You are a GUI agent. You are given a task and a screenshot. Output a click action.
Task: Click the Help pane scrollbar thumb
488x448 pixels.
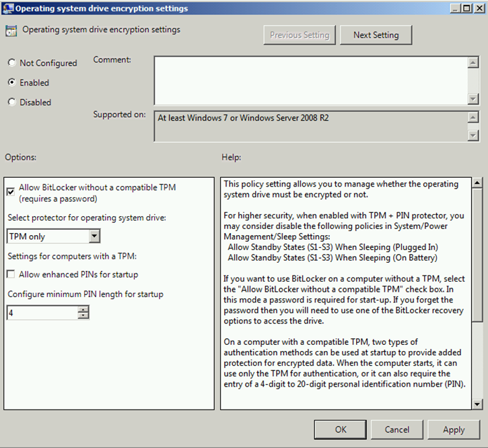(477, 255)
